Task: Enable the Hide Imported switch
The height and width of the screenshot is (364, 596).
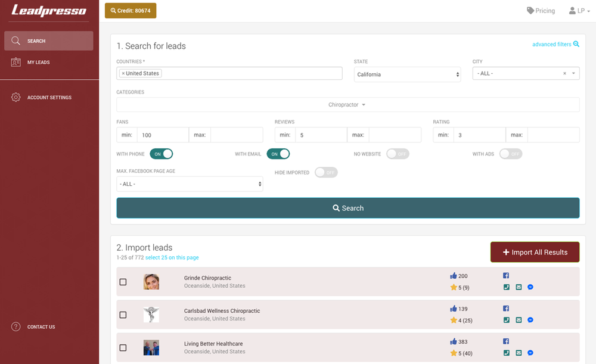Action: pos(326,173)
